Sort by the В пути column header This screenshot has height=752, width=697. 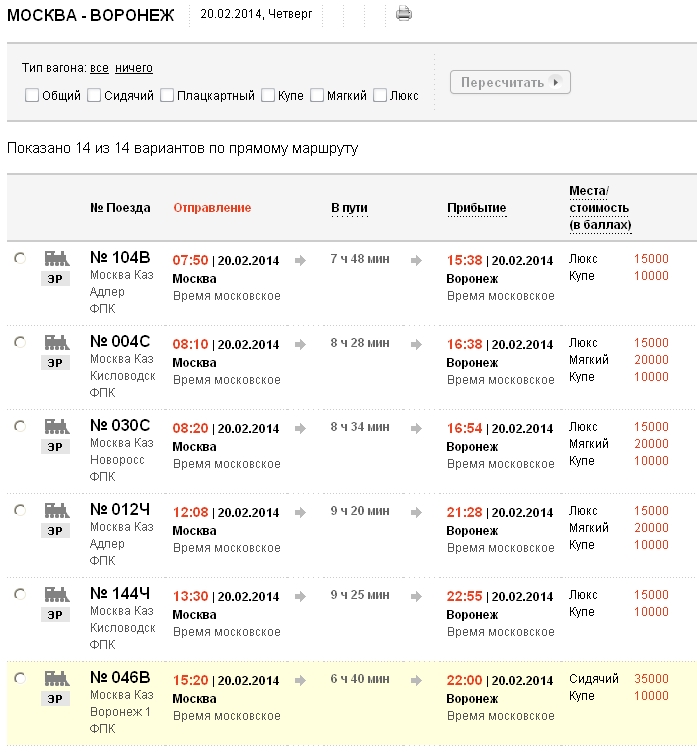tap(349, 208)
